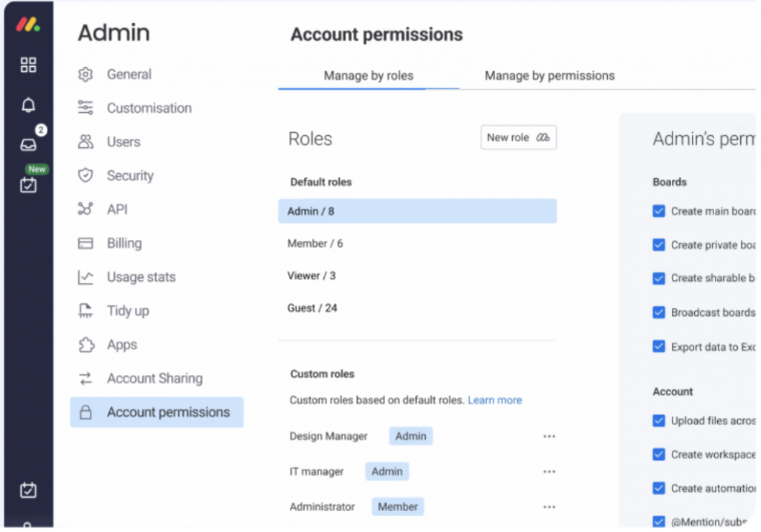
Task: Open IT manager role options menu
Action: (x=549, y=472)
